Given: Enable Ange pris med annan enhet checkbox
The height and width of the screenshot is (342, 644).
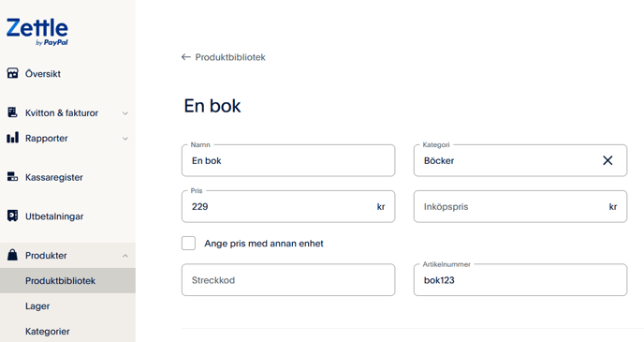Looking at the screenshot, I should (x=188, y=243).
